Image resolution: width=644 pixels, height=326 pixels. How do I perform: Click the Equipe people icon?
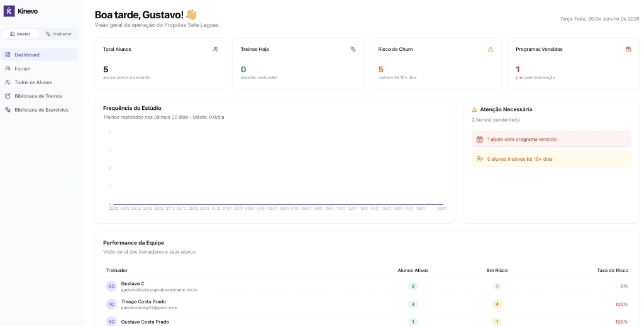(x=8, y=68)
